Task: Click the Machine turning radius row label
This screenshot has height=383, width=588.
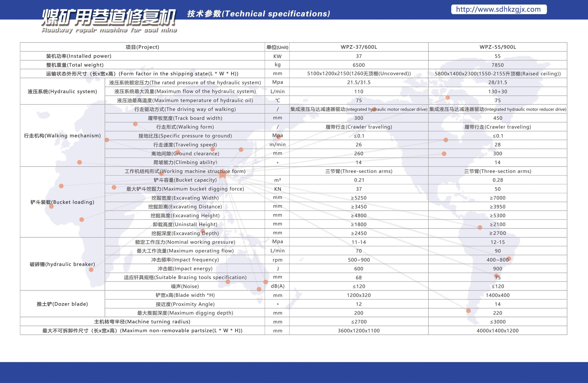Action: pos(142,322)
